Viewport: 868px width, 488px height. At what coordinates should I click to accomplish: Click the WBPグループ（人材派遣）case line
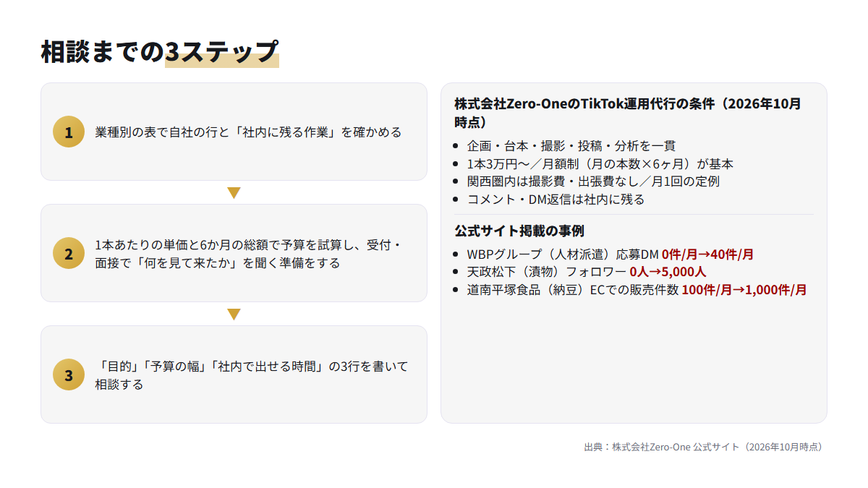(610, 254)
